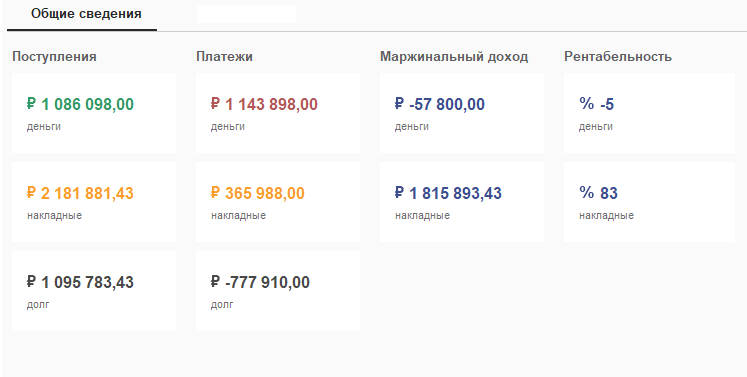Click the Маржинальный доход heading
This screenshot has width=747, height=377.
point(454,57)
